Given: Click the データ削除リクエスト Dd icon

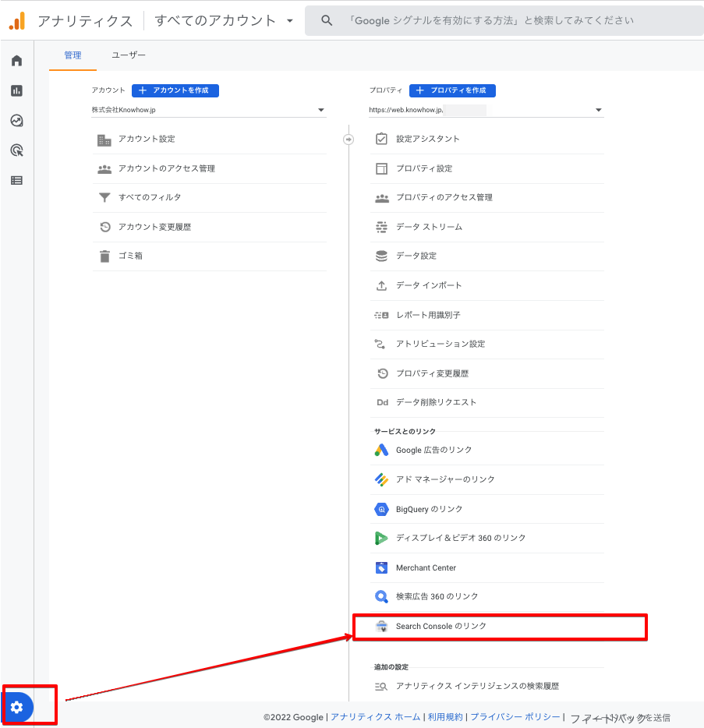Looking at the screenshot, I should [x=382, y=402].
